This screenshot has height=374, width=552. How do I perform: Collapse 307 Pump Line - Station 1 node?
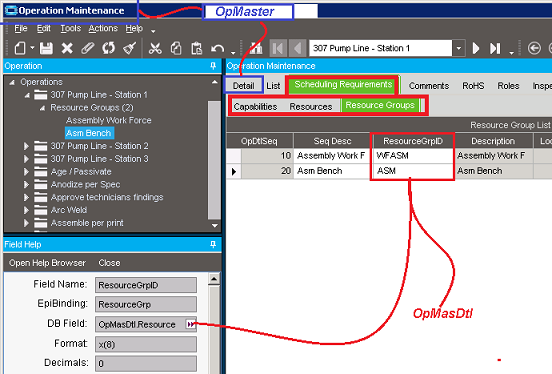coord(27,95)
